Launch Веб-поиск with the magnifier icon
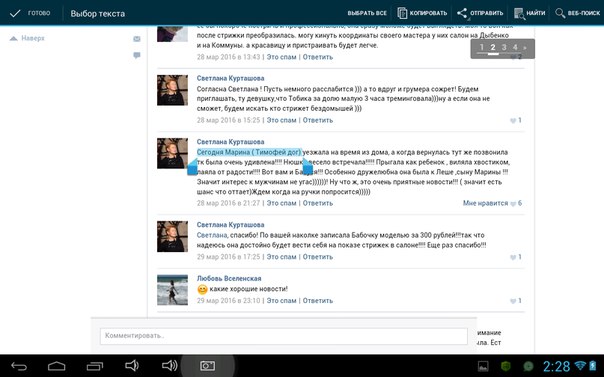This screenshot has height=377, width=604. 560,13
